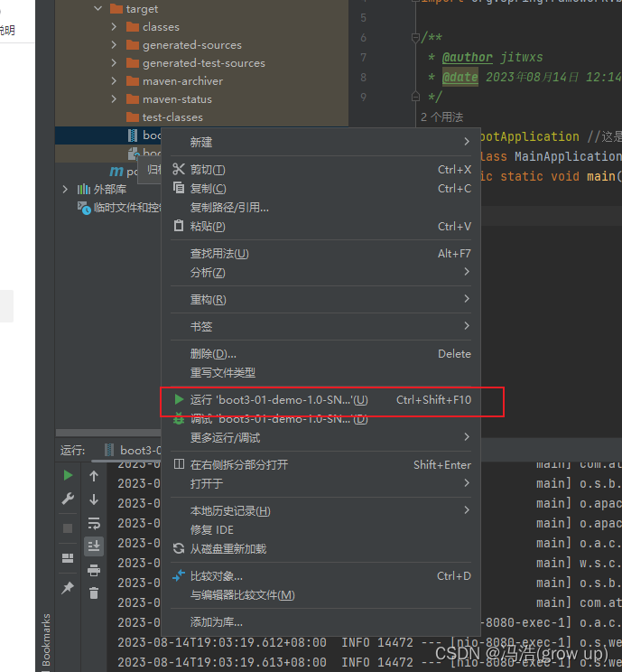Viewport: 622px width, 672px height.
Task: Select 调试 'boot3-01-demo-1.0-SN...' debug entry
Action: pyautogui.click(x=320, y=419)
